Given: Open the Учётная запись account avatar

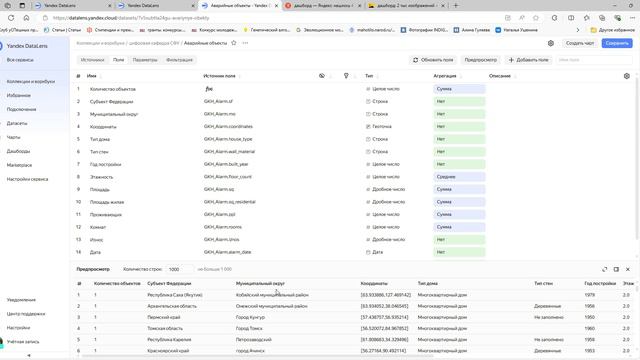Looking at the screenshot, I should 1,342.
